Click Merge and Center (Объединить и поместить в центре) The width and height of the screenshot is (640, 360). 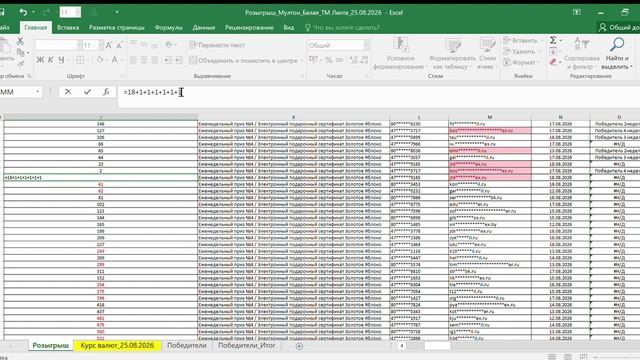point(244,60)
